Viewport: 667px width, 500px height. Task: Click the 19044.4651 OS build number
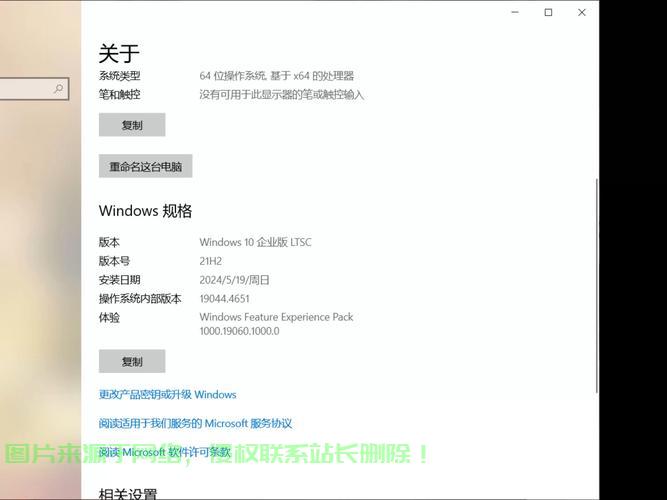coord(224,298)
